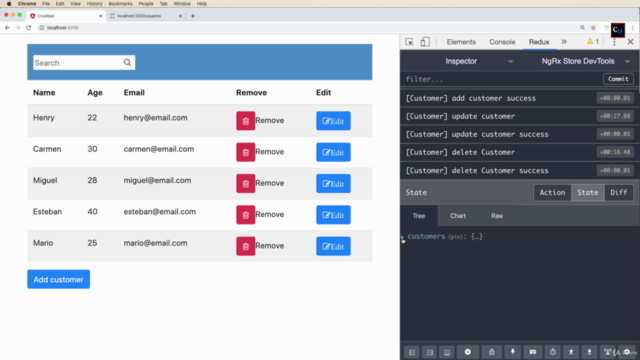Open the Chrome three-dot menu
Image resolution: width=640 pixels, height=360 pixels.
pyautogui.click(x=632, y=28)
